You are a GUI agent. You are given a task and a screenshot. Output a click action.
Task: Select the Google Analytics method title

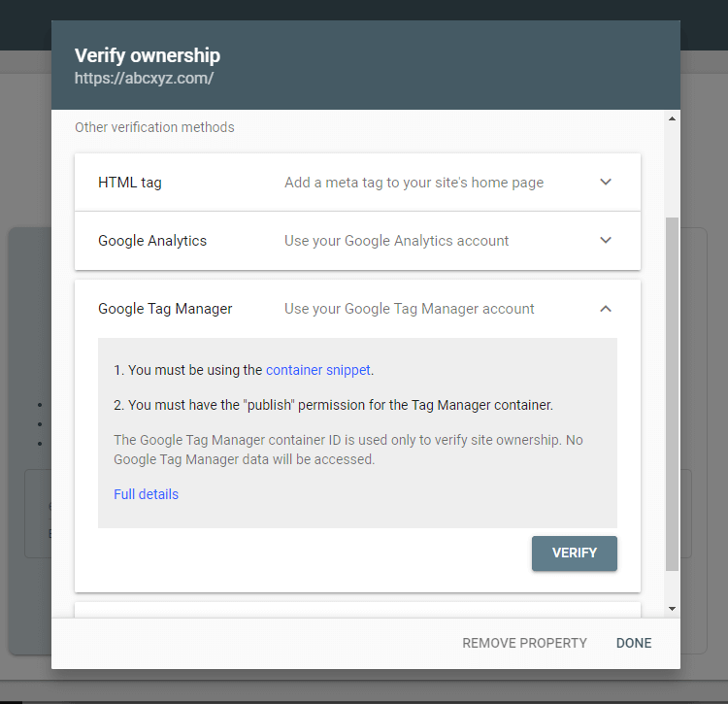[152, 241]
